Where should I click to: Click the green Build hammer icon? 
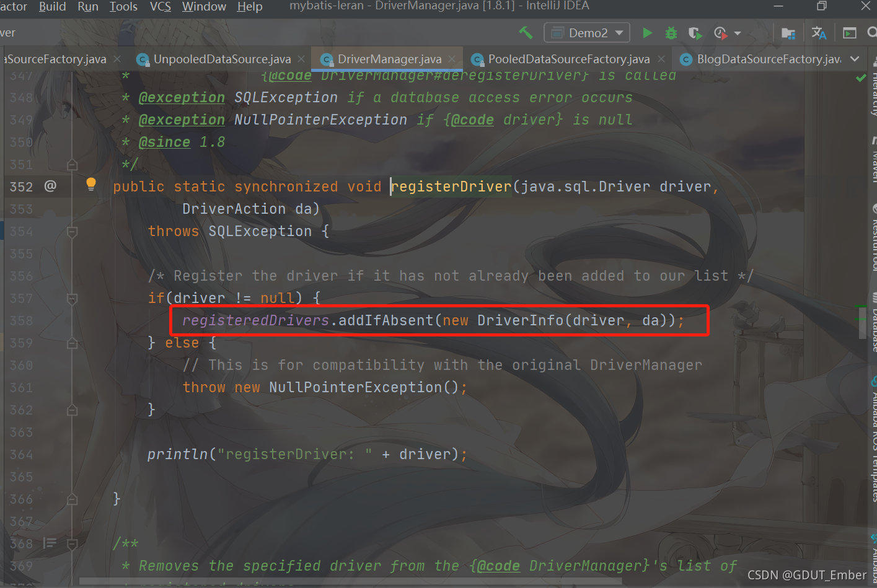(x=526, y=32)
